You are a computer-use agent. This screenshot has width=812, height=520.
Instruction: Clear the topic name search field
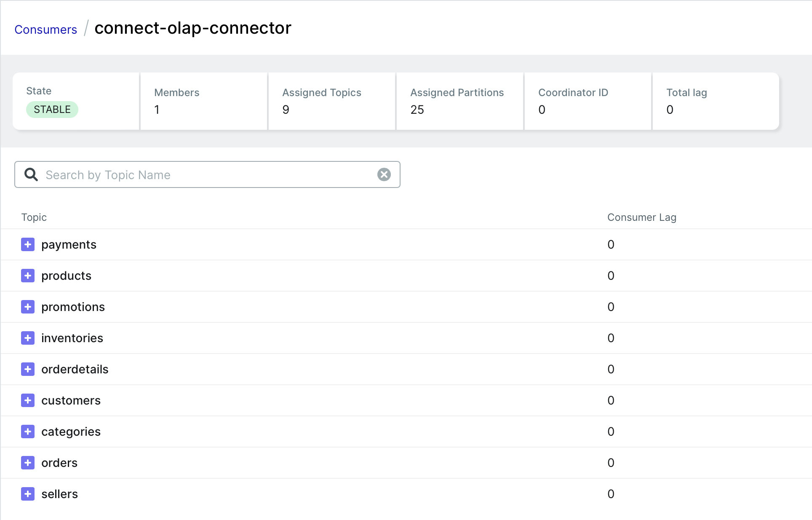[383, 174]
